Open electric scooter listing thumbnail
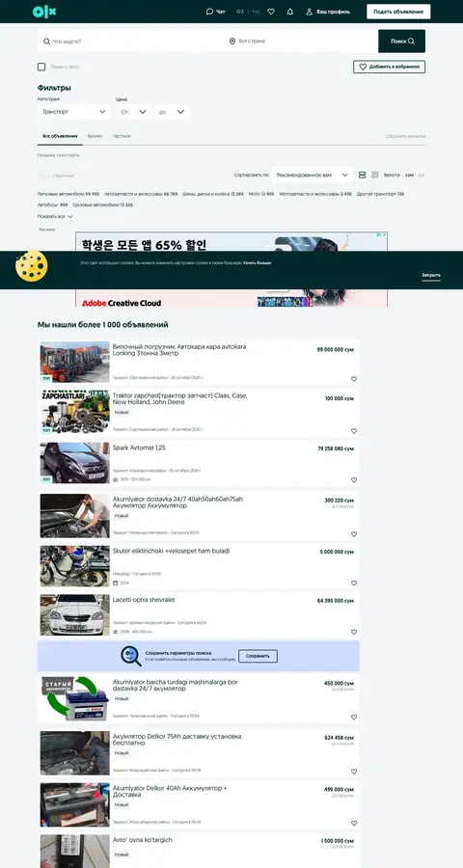 tap(75, 566)
